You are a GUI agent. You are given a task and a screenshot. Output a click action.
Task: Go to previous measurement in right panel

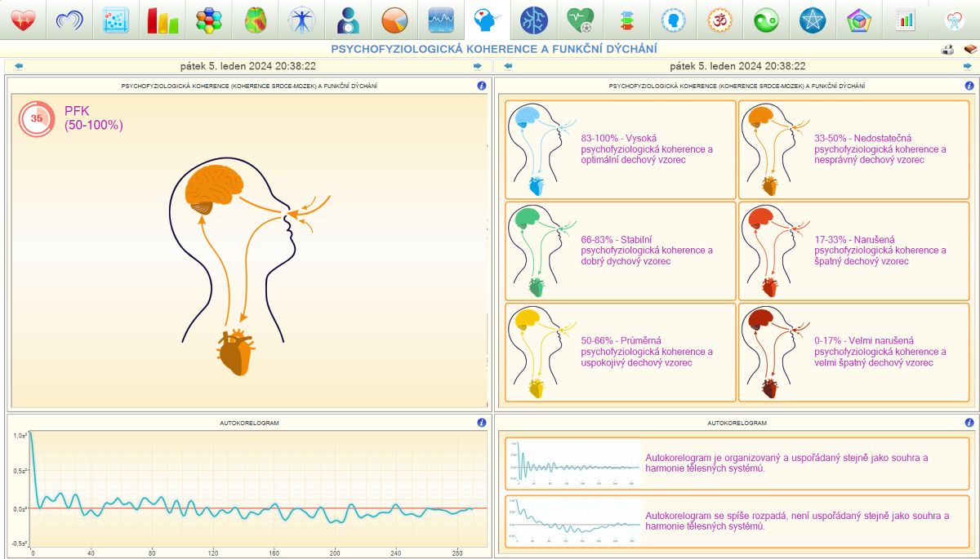coord(508,66)
